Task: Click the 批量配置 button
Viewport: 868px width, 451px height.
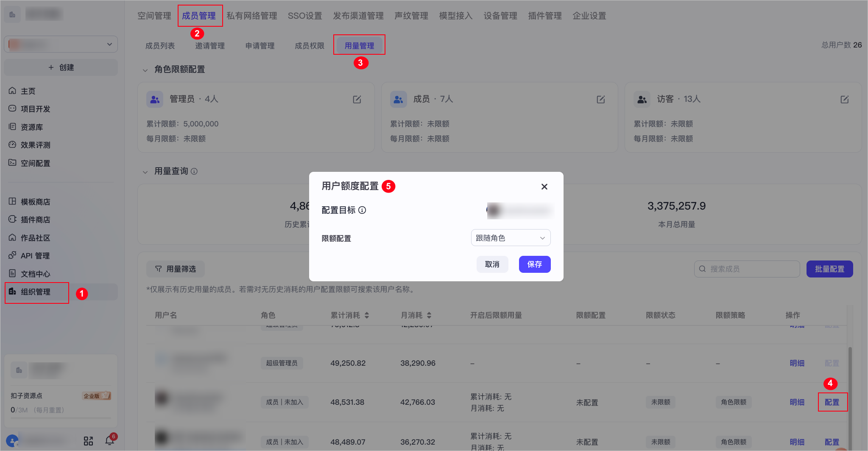Action: click(829, 269)
